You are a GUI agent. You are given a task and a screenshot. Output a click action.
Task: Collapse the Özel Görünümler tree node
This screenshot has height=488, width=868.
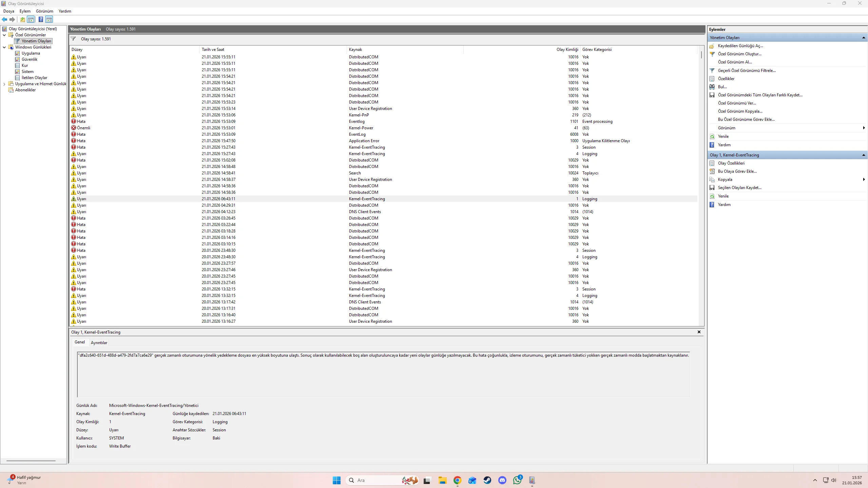point(4,35)
